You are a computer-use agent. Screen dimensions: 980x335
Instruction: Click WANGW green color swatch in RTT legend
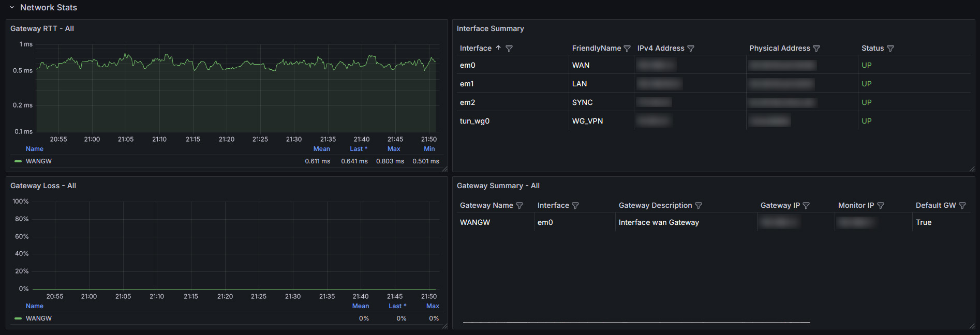tap(18, 161)
